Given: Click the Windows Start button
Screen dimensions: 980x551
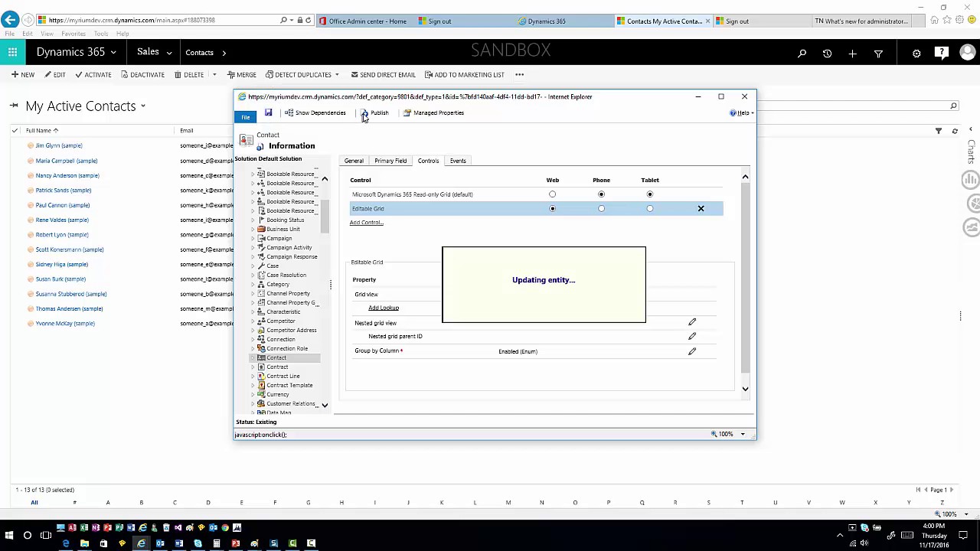Looking at the screenshot, I should 9,535.
